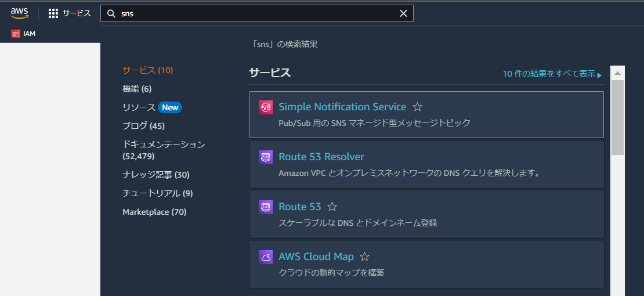This screenshot has width=644, height=296.
Task: Favorite AWS Cloud Map with star
Action: tap(365, 257)
